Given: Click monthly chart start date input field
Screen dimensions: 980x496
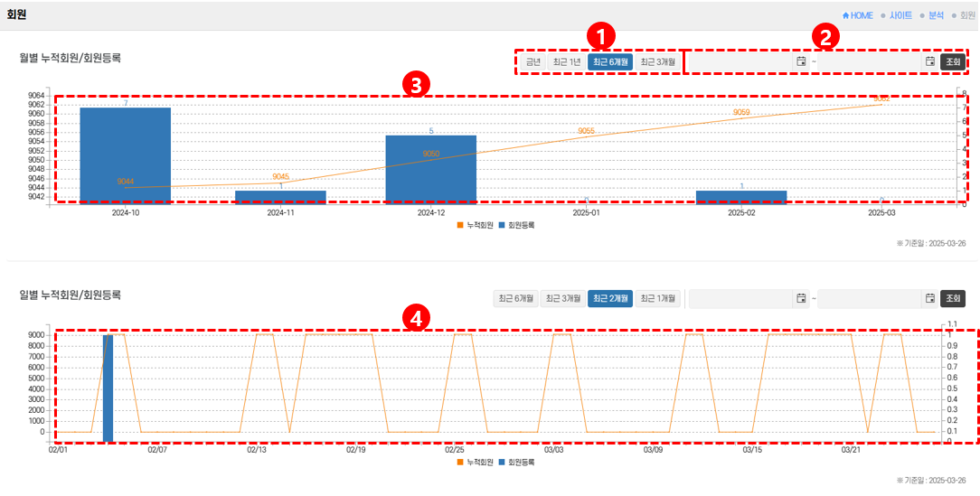Looking at the screenshot, I should pos(741,61).
